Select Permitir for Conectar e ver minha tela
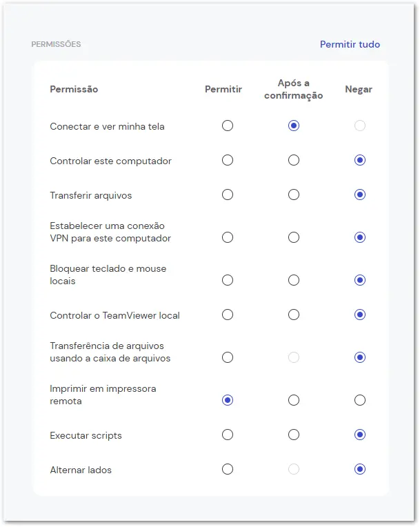The image size is (420, 527). click(x=228, y=126)
